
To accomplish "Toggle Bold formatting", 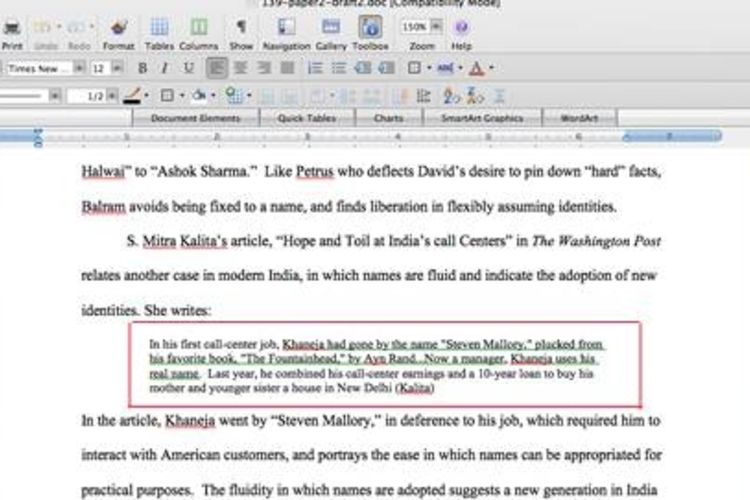I will coord(142,69).
